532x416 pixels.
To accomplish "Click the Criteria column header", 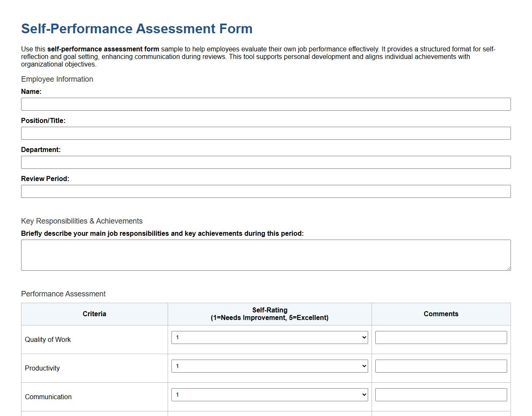I will (94, 314).
